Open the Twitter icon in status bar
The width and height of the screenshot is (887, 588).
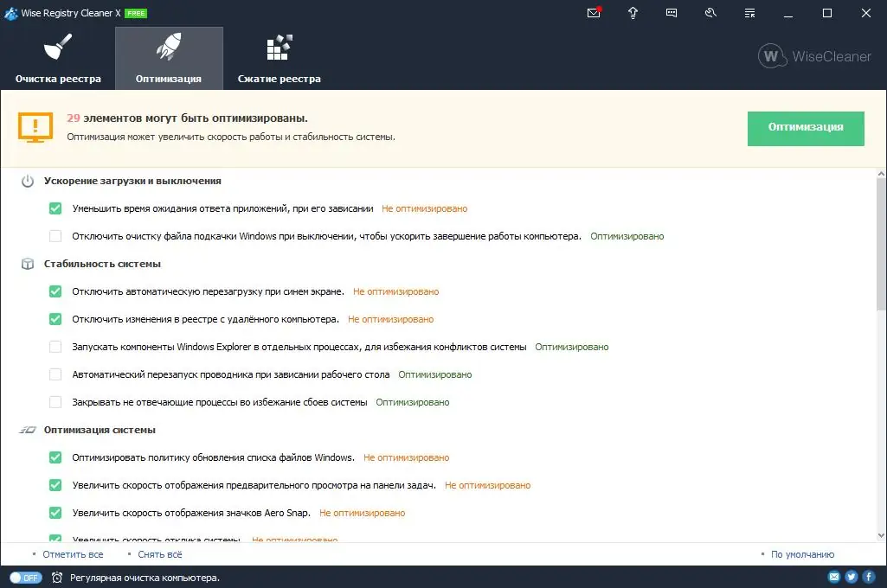click(x=851, y=576)
